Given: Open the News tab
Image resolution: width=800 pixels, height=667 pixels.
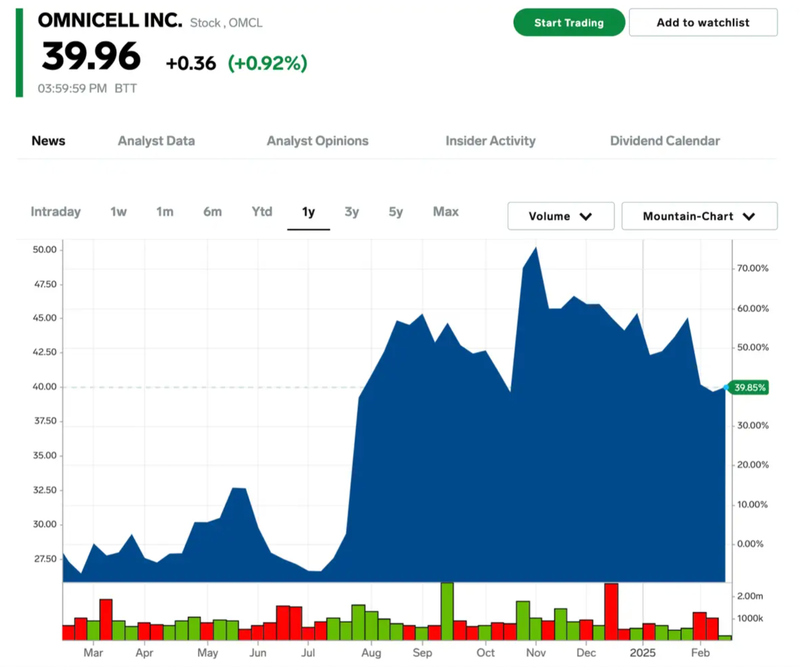Looking at the screenshot, I should (x=48, y=141).
